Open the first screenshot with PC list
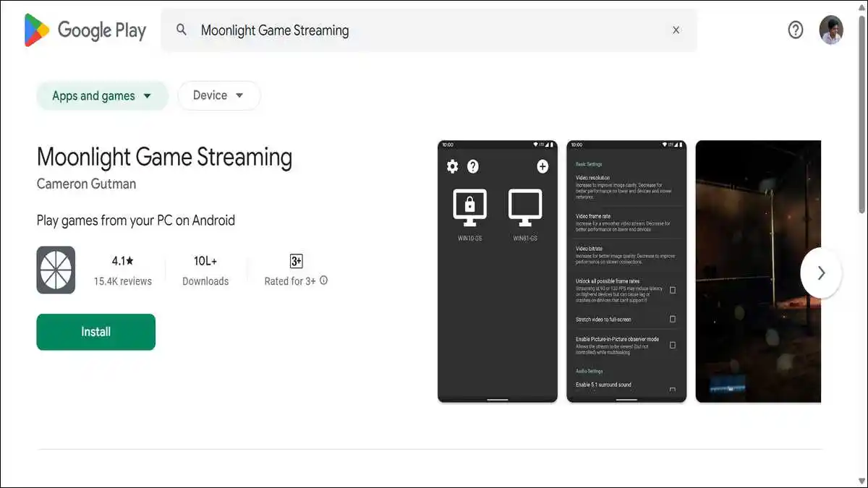The image size is (868, 488). click(498, 271)
